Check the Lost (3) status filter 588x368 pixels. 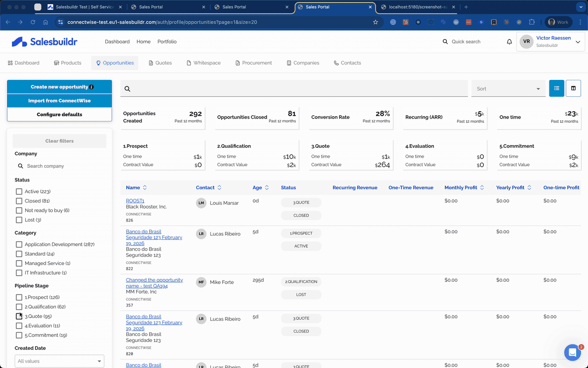tap(19, 220)
